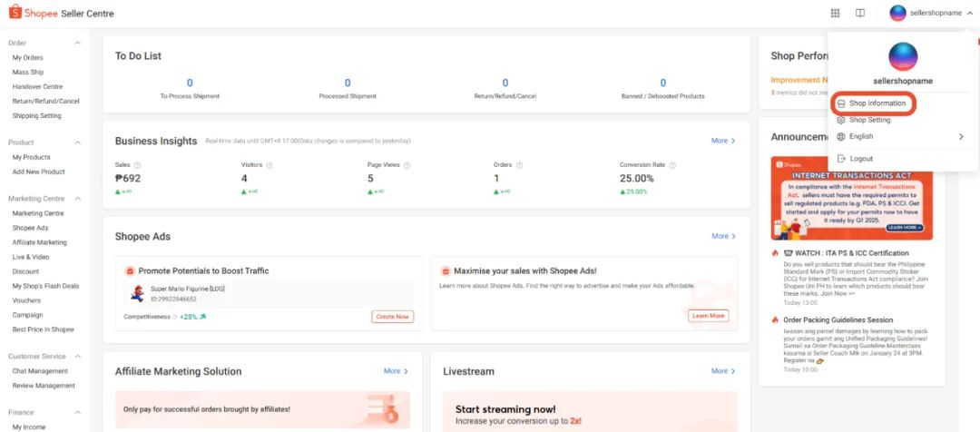Open More link in Shopee Ads section
This screenshot has height=432, width=980.
[x=723, y=236]
